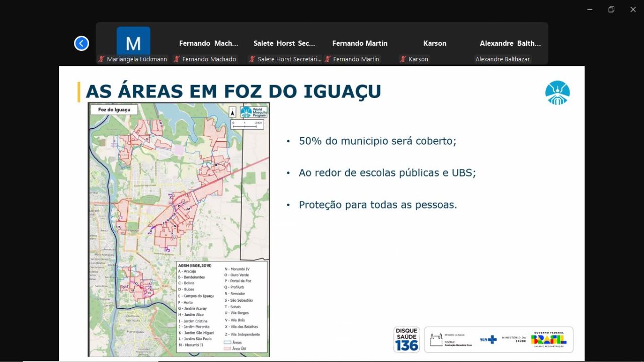
Task: Click the SUS logo in footer
Action: pyautogui.click(x=488, y=340)
